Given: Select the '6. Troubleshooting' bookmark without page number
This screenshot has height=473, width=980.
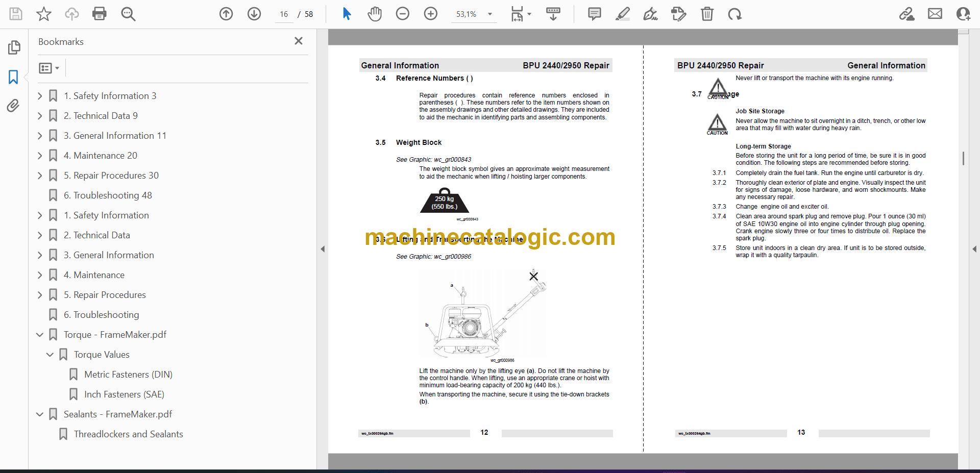Looking at the screenshot, I should 101,315.
